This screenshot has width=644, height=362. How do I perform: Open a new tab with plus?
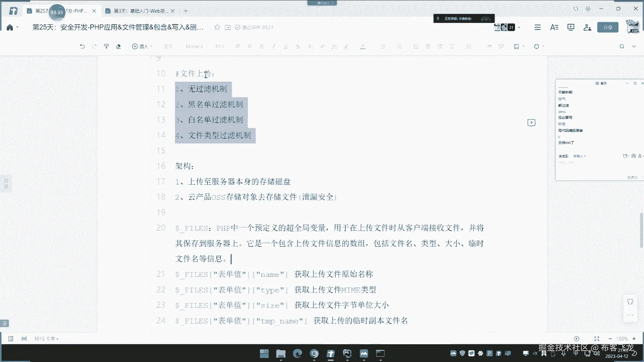point(186,11)
